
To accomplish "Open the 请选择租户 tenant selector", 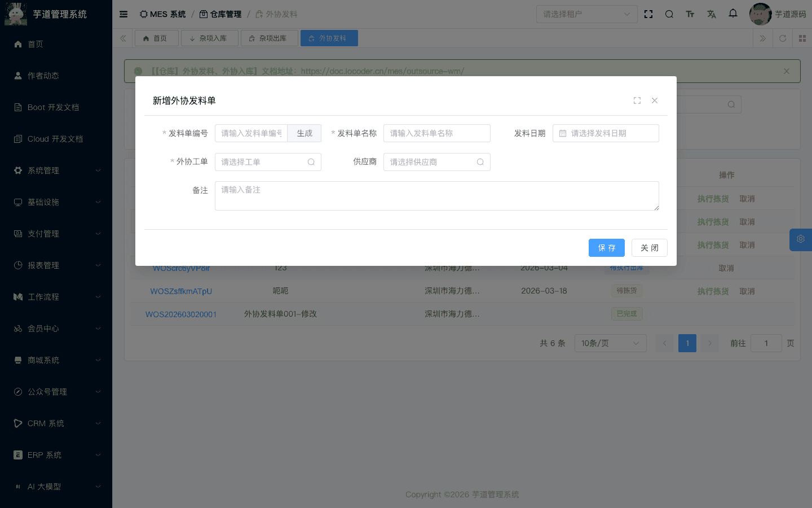I will coord(586,14).
